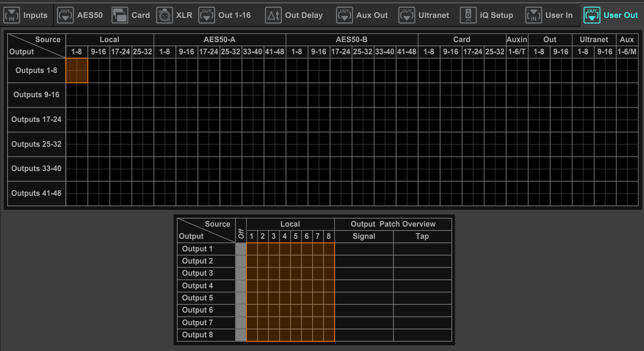Set Output 8 to Off

point(240,335)
